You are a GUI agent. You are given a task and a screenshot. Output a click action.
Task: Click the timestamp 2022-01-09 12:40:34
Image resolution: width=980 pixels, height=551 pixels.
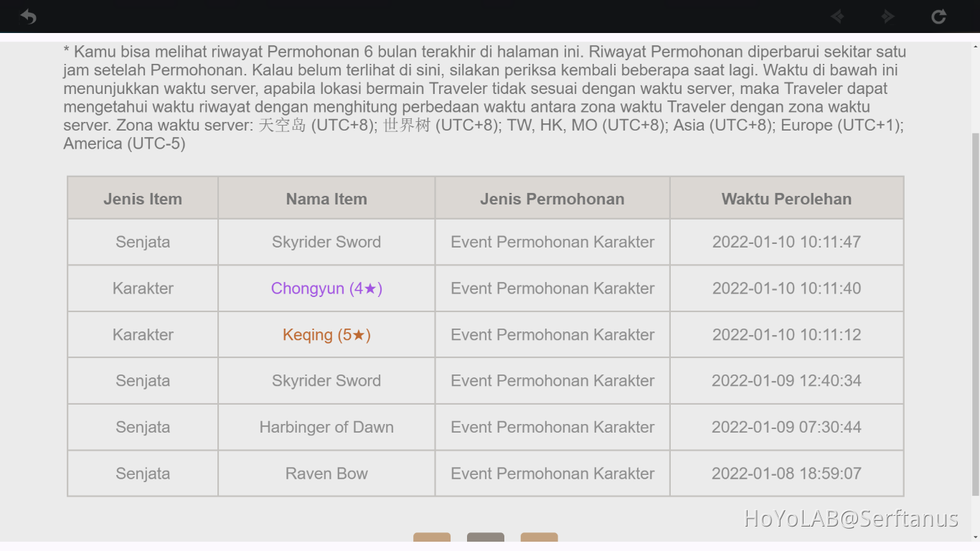click(786, 380)
